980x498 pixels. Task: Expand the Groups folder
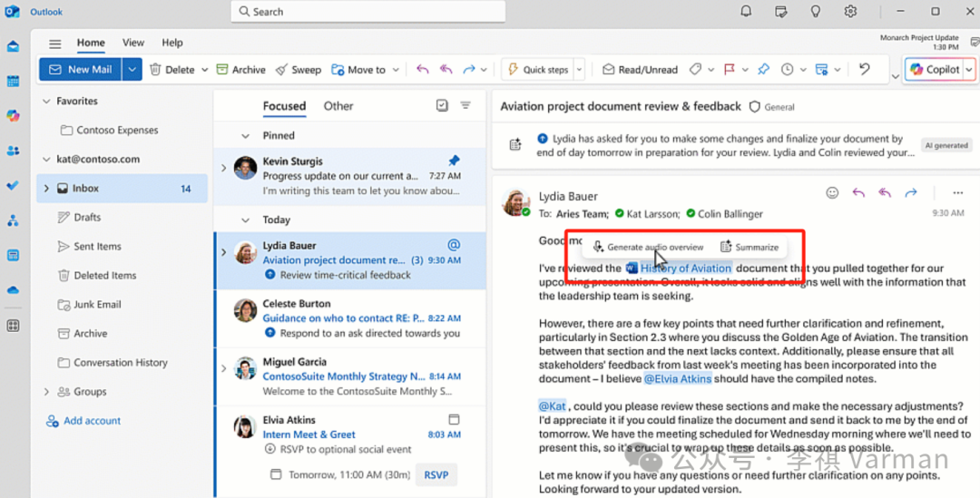(x=46, y=392)
